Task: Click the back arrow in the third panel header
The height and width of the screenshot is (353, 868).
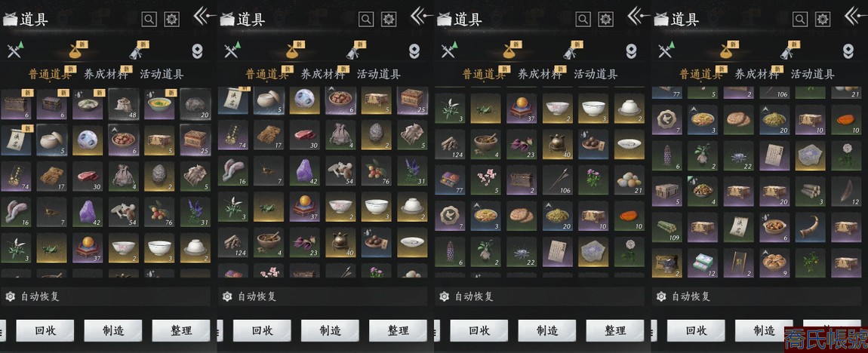Action: click(x=639, y=16)
